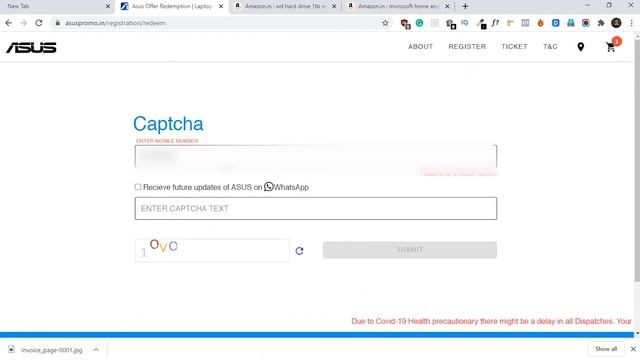Expand options for invoice_page-0001.jpg download
Image resolution: width=640 pixels, height=360 pixels.
(96, 350)
